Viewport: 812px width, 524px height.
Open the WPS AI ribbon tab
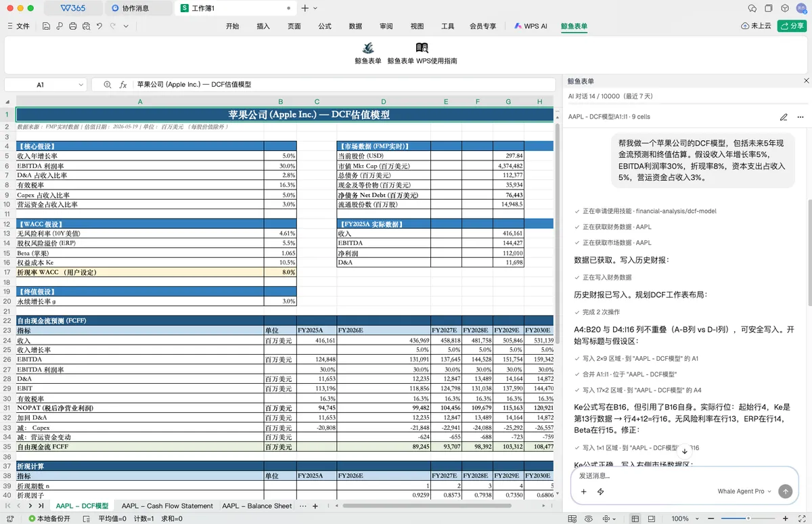click(x=531, y=26)
